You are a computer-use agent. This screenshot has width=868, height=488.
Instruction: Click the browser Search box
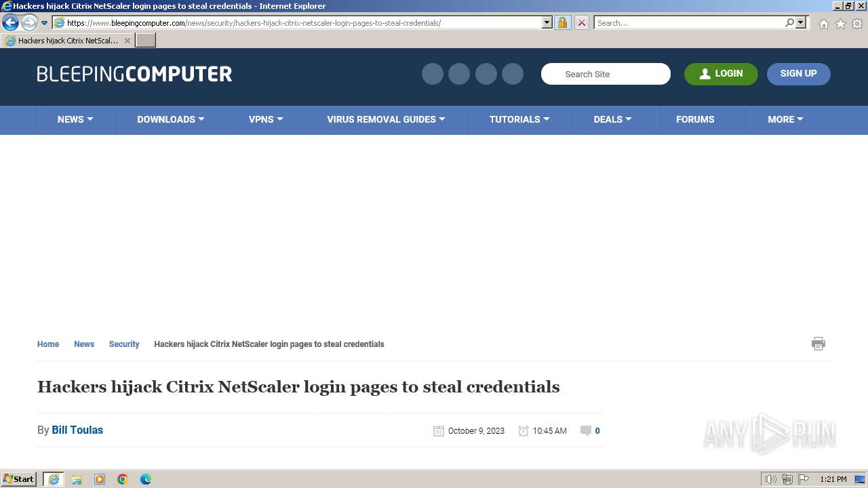click(688, 22)
